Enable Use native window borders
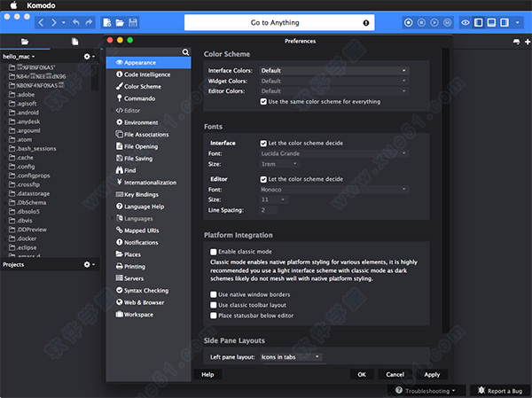Screen dimensions: 532x398 click(x=214, y=294)
